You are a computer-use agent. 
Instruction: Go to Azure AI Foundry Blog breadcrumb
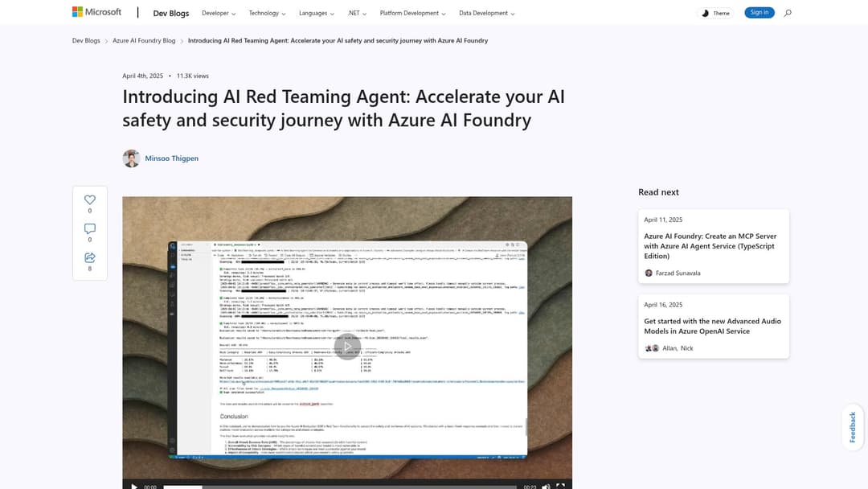(144, 40)
